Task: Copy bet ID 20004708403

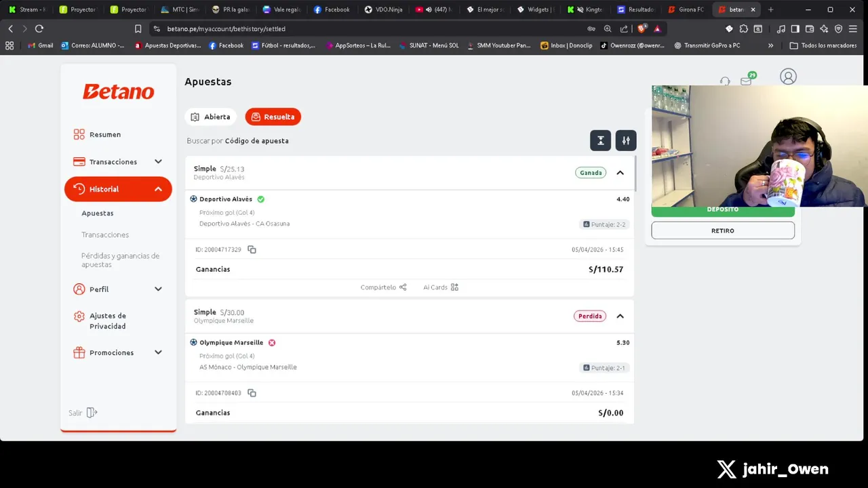Action: [252, 393]
